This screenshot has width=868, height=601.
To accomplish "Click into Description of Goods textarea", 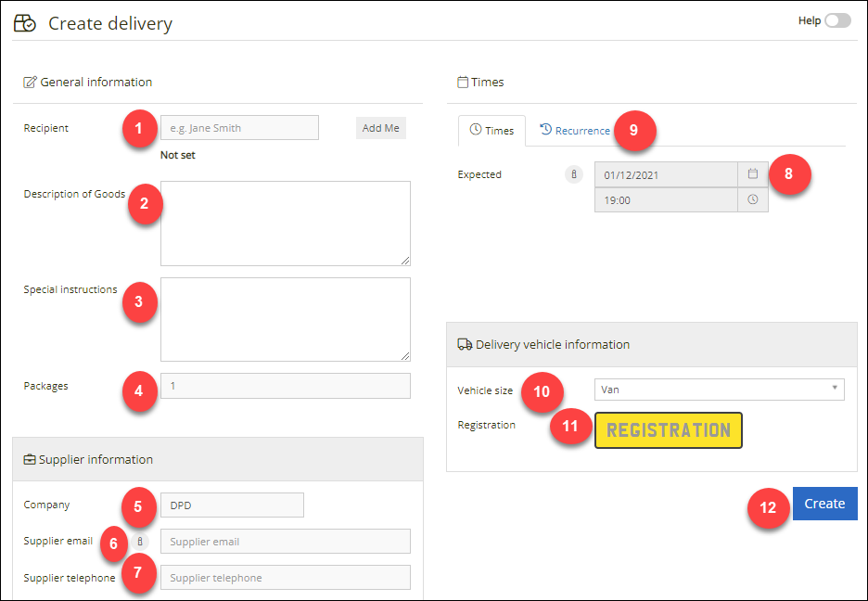I will click(x=286, y=224).
